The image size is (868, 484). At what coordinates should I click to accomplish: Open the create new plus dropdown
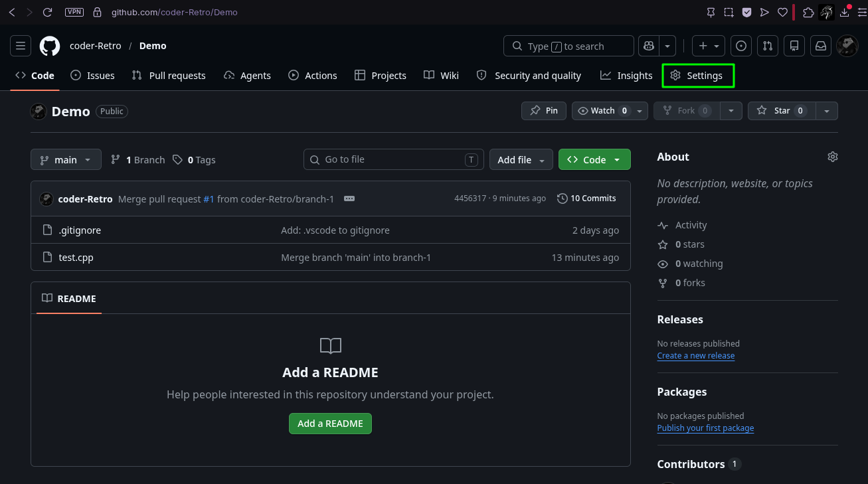pyautogui.click(x=709, y=46)
